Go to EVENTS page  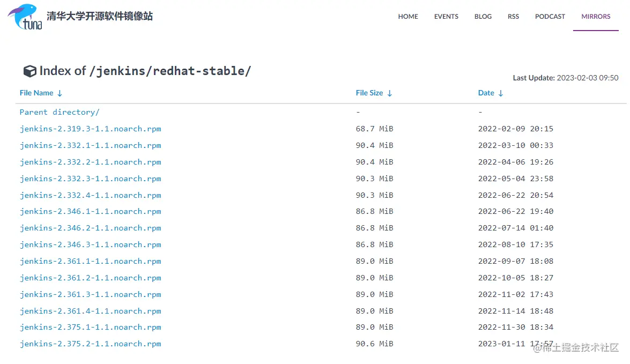(x=446, y=17)
